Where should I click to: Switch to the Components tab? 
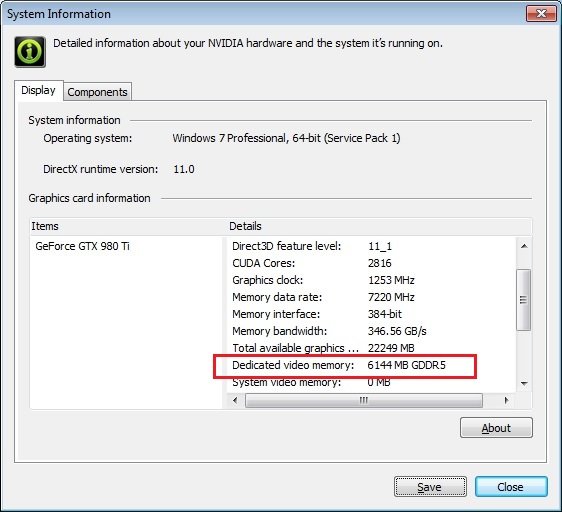point(97,92)
